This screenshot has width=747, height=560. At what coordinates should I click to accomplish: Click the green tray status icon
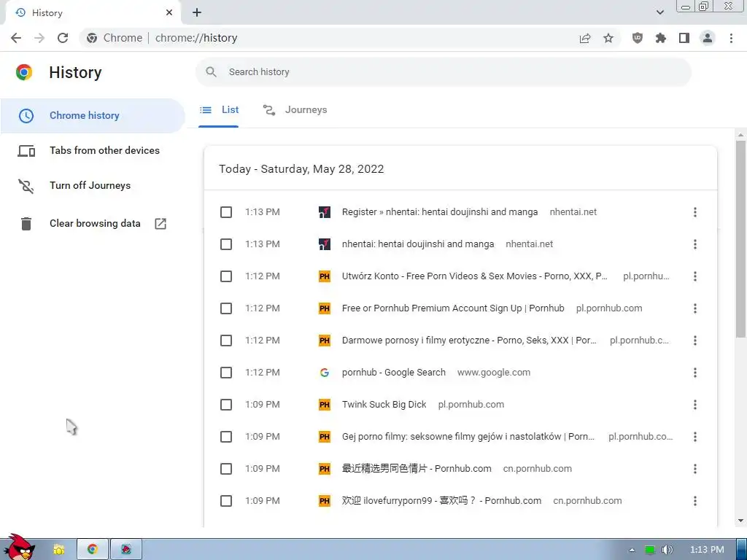(x=650, y=550)
